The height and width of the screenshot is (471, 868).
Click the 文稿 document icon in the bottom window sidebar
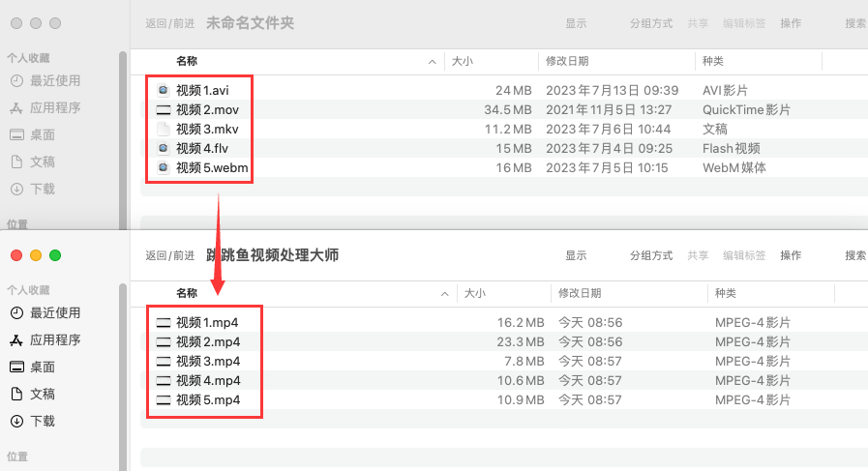16,394
